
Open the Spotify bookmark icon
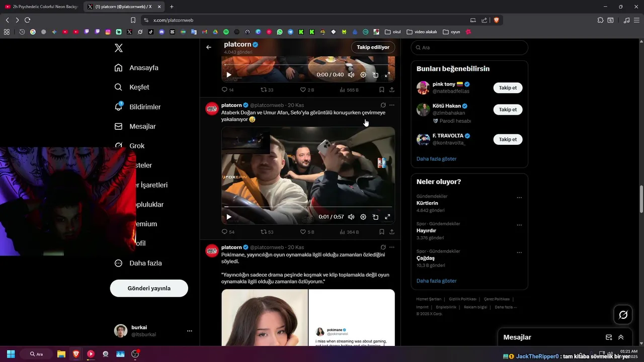(x=226, y=32)
